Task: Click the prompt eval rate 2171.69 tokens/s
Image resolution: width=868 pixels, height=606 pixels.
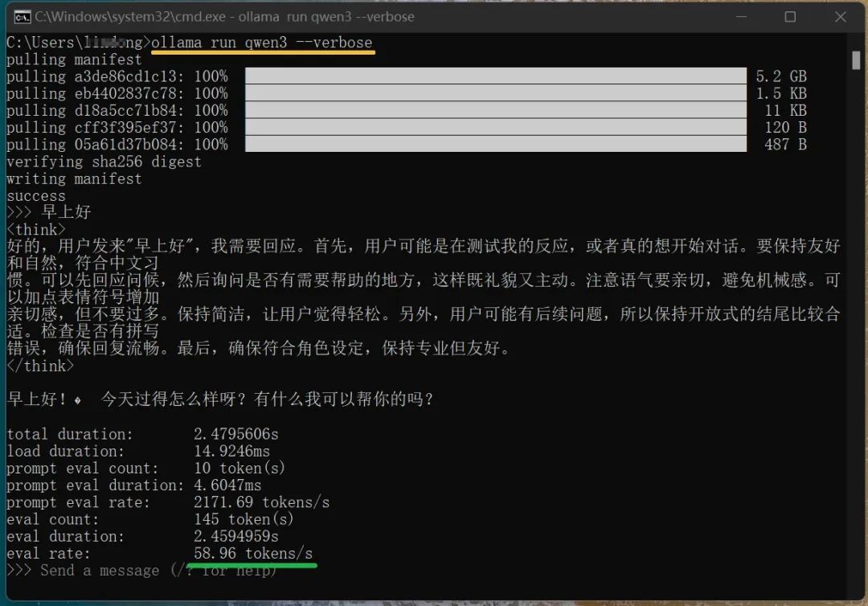Action: [x=262, y=502]
